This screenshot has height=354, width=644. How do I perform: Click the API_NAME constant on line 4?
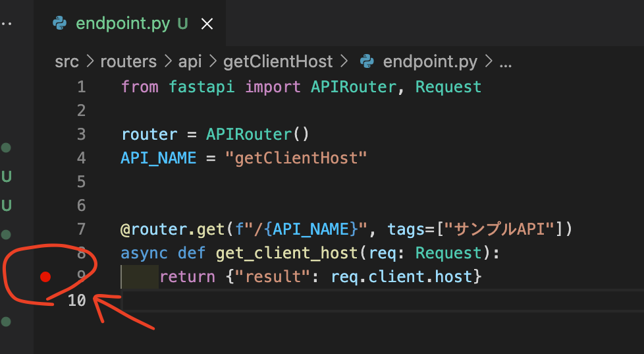(x=159, y=158)
